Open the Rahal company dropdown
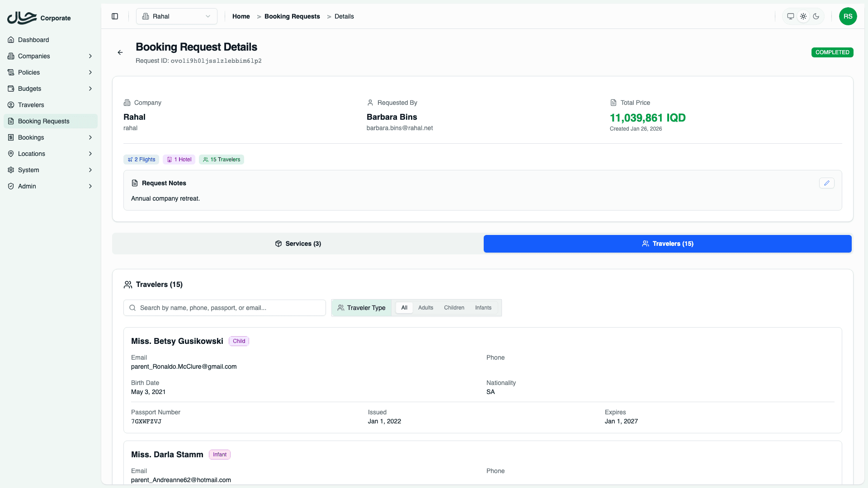 [x=176, y=16]
